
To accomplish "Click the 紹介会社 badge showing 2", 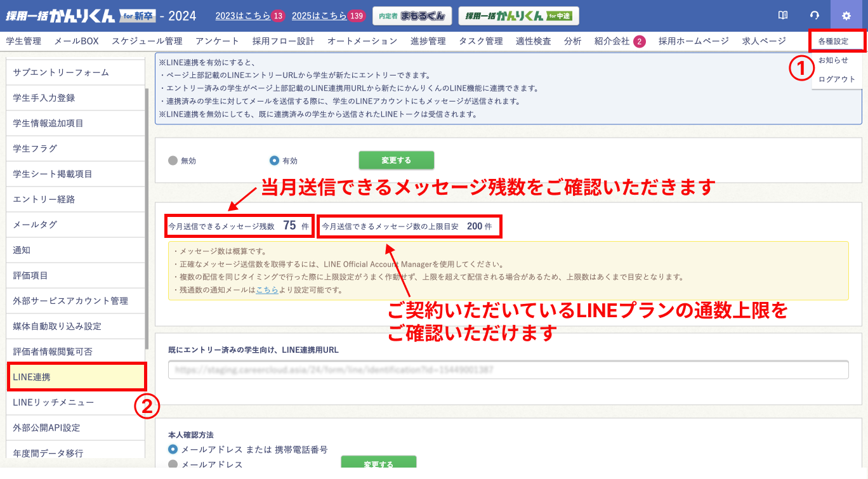I will 639,41.
